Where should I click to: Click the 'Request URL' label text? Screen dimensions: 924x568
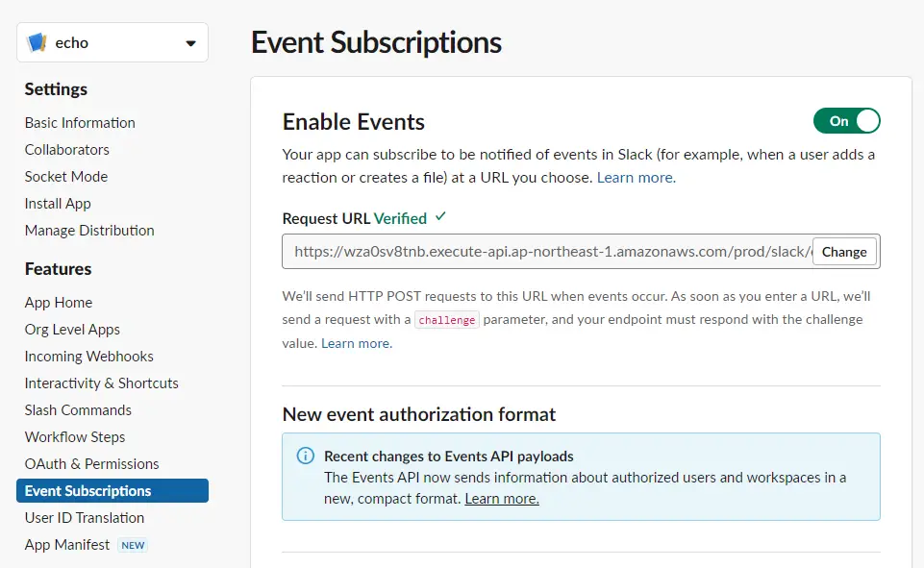326,218
